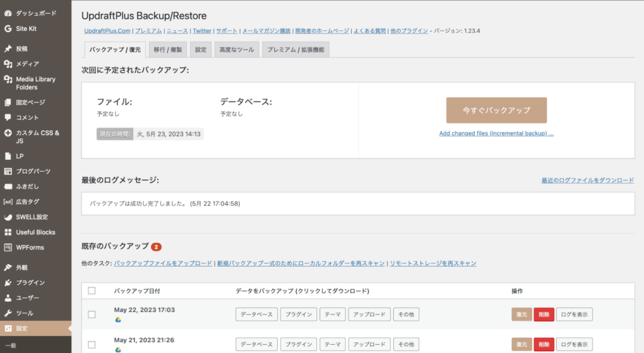The height and width of the screenshot is (353, 644).
Task: Click 最近のログファイルをダウンロード link
Action: [587, 180]
